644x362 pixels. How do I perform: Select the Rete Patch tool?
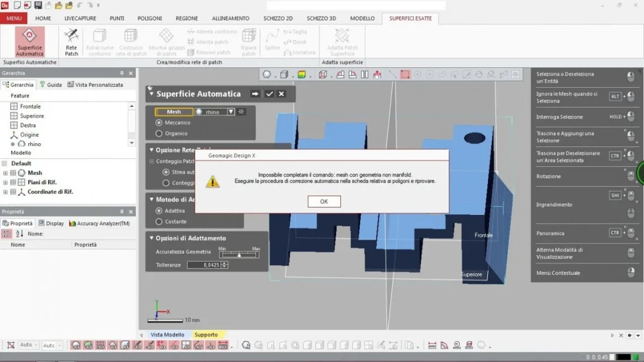71,41
